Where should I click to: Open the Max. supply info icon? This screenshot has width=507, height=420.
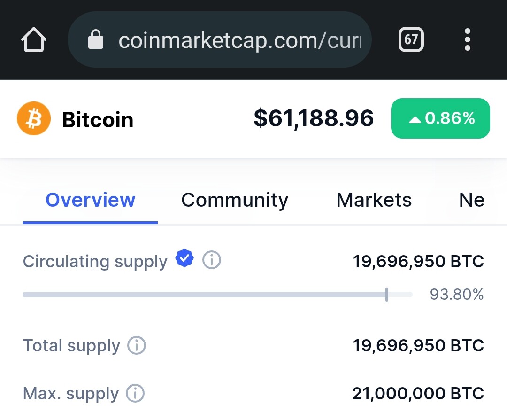[135, 393]
